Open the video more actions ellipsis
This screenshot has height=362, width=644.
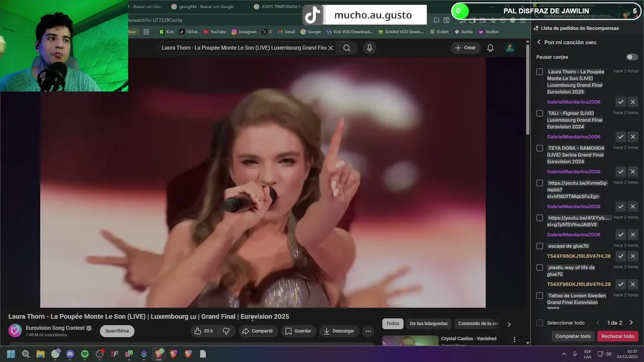[368, 331]
